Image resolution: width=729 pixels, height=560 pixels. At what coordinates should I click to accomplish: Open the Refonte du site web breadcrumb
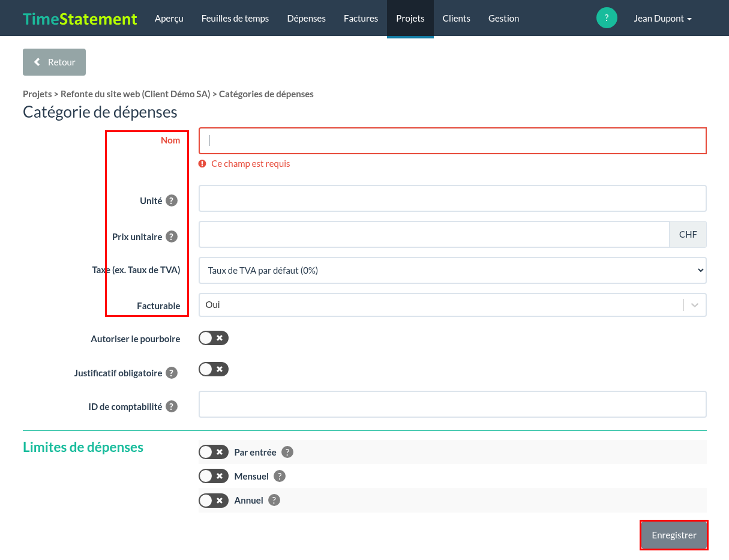(x=136, y=94)
